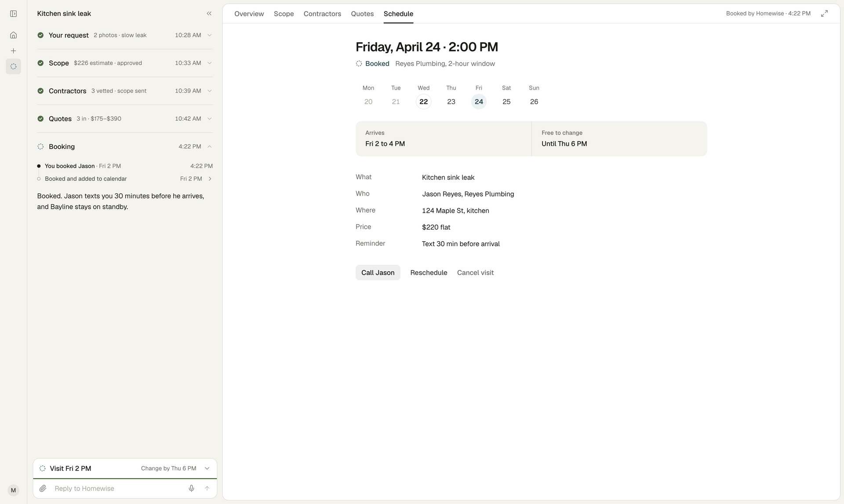Viewport: 844px width, 504px height.
Task: Click the plus icon to start new request
Action: [x=13, y=51]
